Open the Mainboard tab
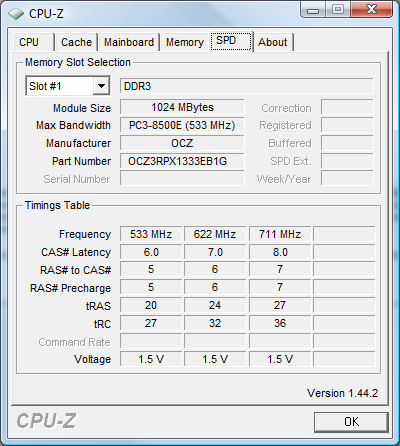 click(x=129, y=42)
